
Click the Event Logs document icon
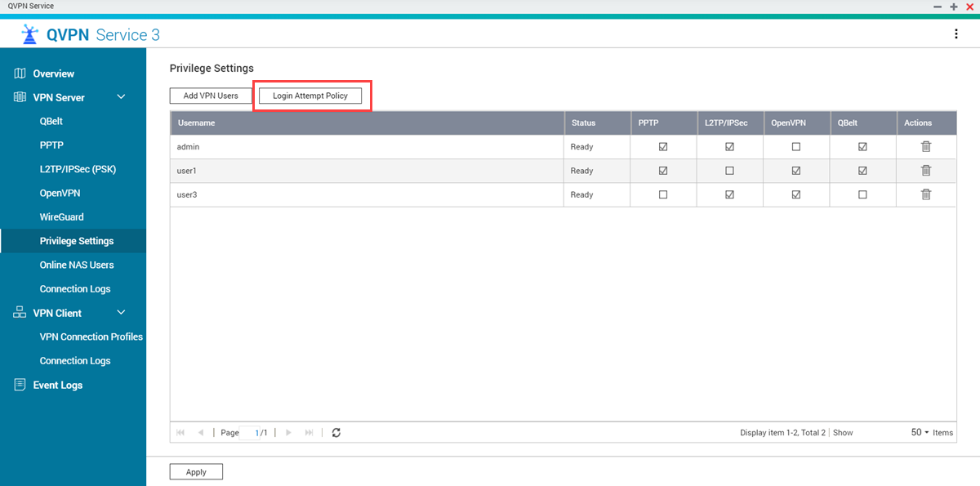(20, 385)
